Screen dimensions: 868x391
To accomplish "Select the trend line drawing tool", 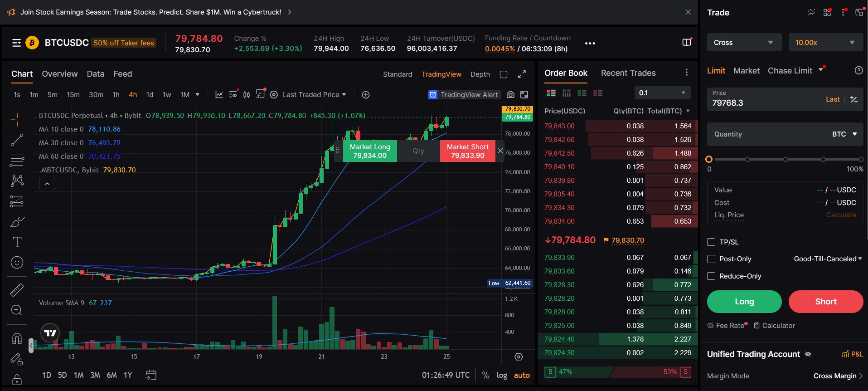I will (x=17, y=140).
